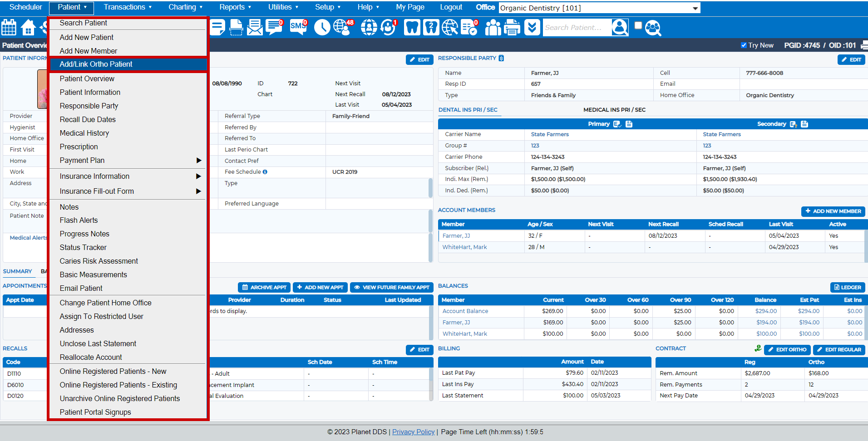Expand the Payment Plan submenu
The width and height of the screenshot is (868, 441).
click(x=198, y=161)
